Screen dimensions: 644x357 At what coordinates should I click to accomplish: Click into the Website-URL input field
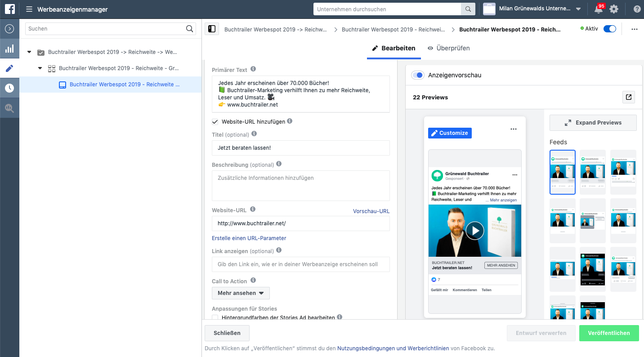point(301,223)
